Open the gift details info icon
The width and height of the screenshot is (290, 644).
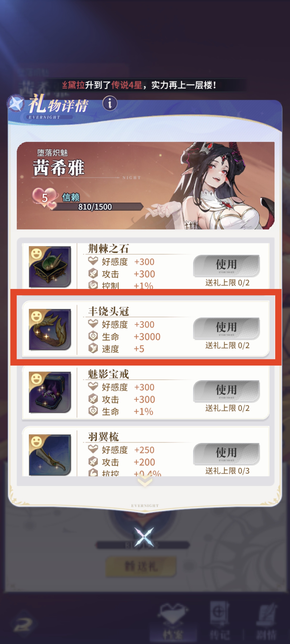110,103
